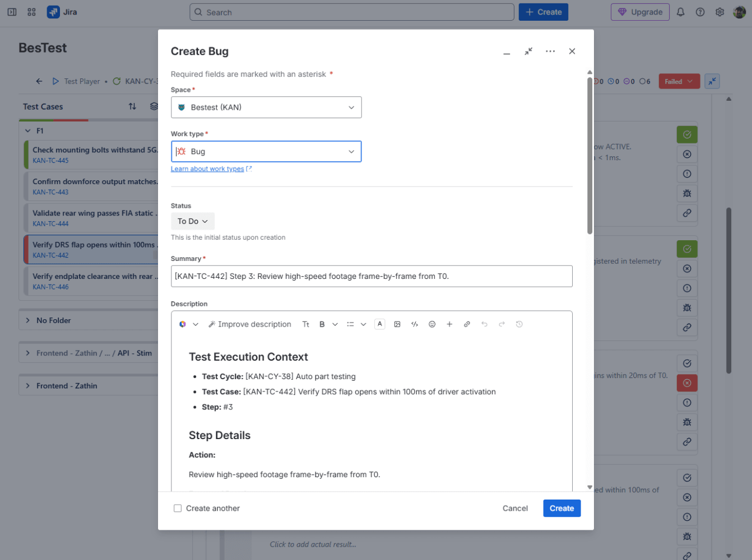
Task: Expand the 'No Folder' group
Action: (27, 320)
